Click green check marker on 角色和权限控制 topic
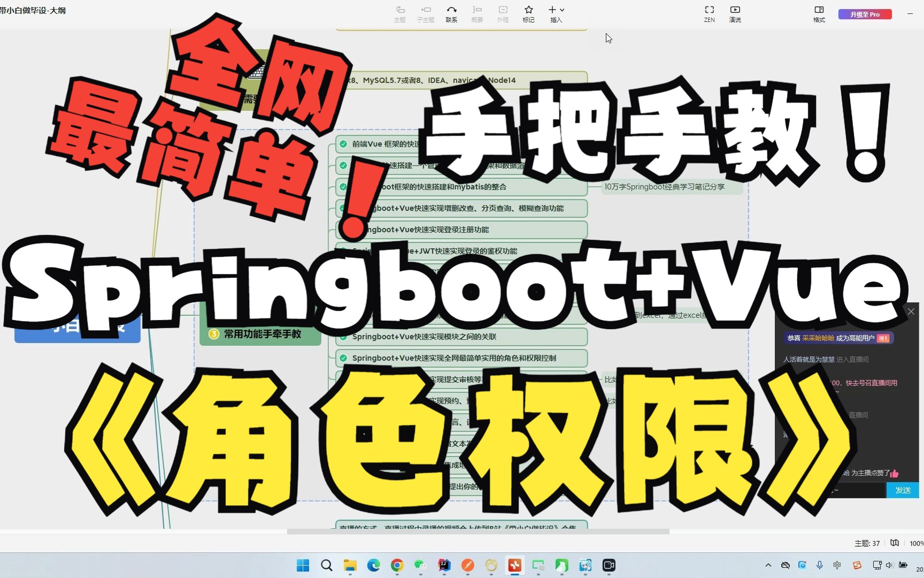 343,358
